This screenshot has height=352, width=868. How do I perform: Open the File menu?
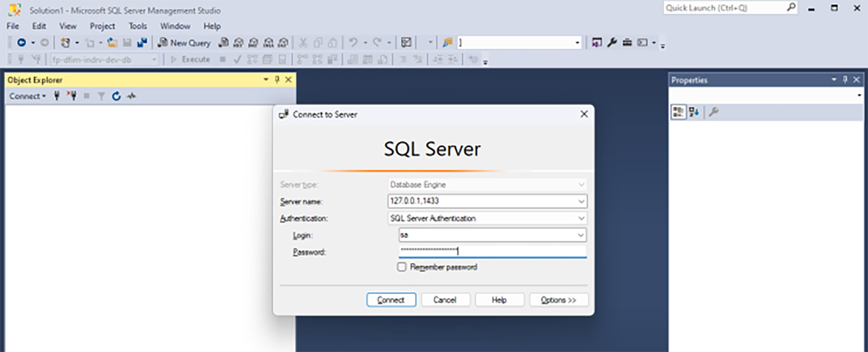tap(13, 26)
